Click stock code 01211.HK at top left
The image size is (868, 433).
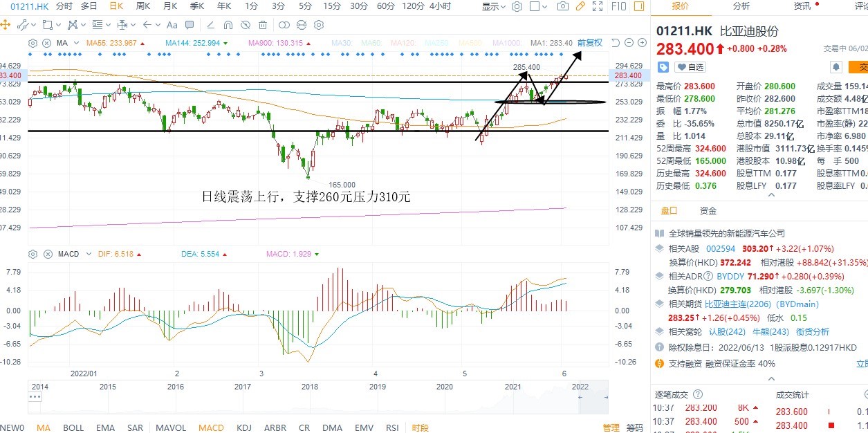[29, 7]
